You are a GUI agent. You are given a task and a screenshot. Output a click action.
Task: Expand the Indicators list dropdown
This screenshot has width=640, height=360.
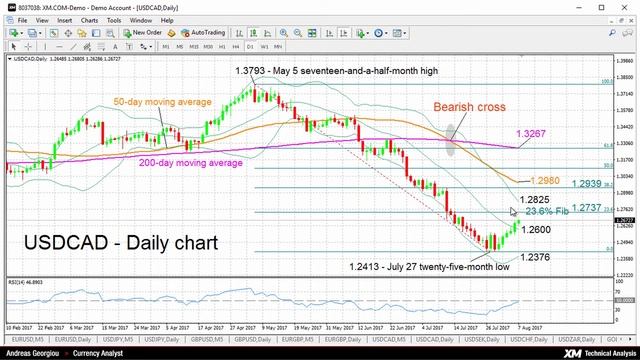(x=368, y=33)
